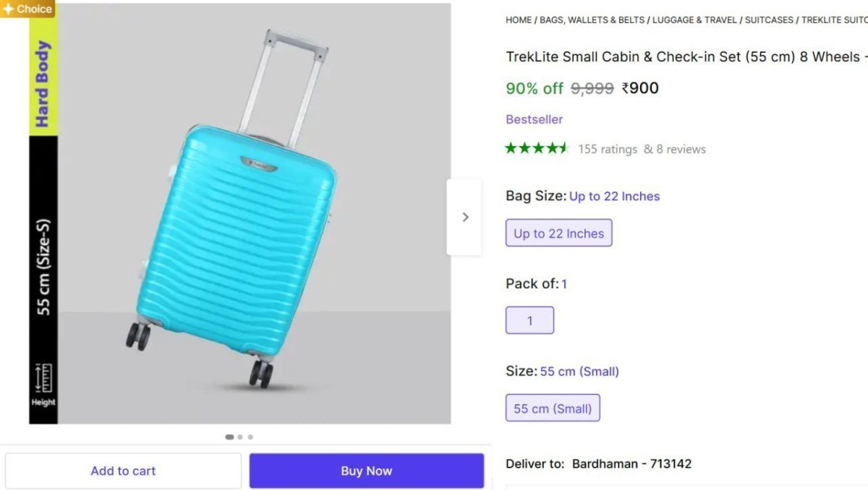Click the green star rating icon
The image size is (868, 490).
tap(538, 147)
